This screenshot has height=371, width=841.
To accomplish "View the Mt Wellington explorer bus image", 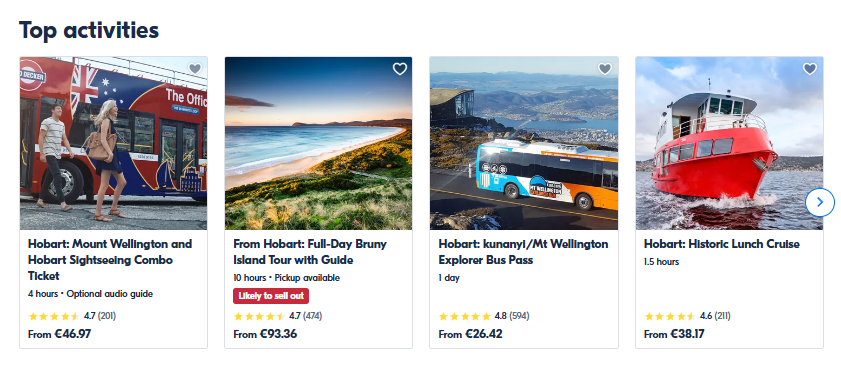I will [523, 143].
